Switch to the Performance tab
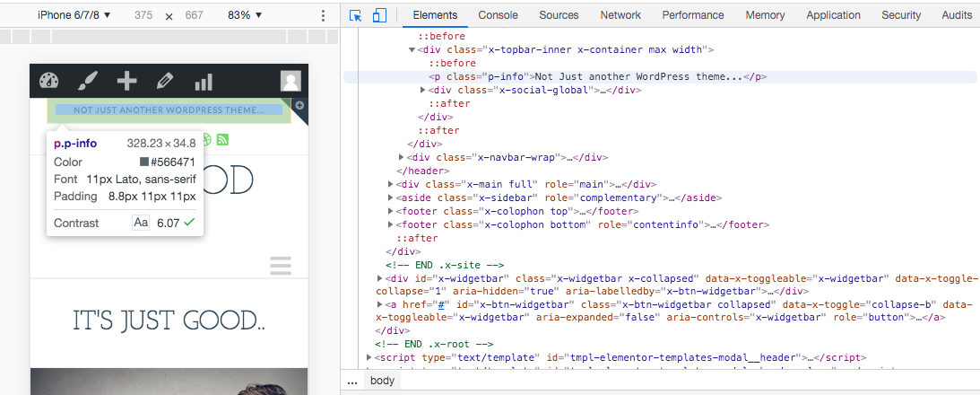This screenshot has height=395, width=980. click(x=693, y=15)
